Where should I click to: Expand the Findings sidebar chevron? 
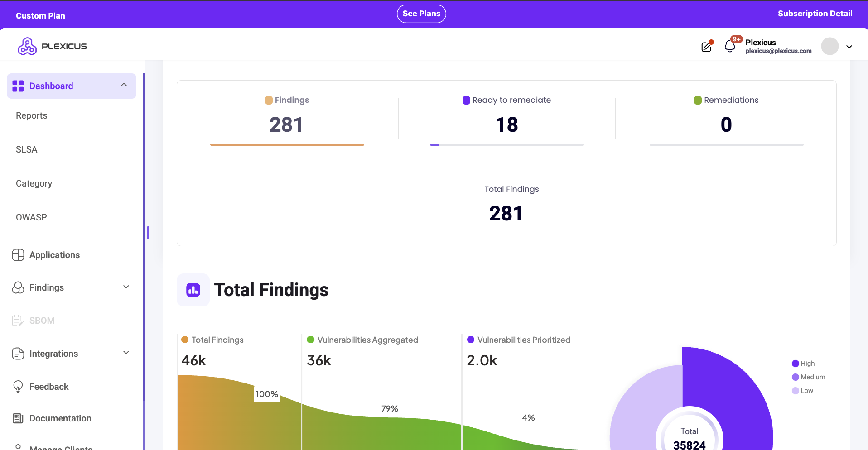(126, 287)
